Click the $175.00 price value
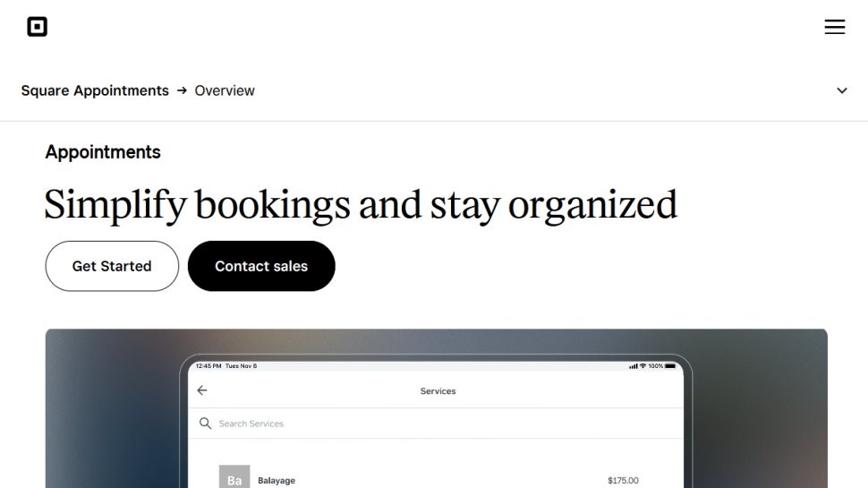 point(623,480)
